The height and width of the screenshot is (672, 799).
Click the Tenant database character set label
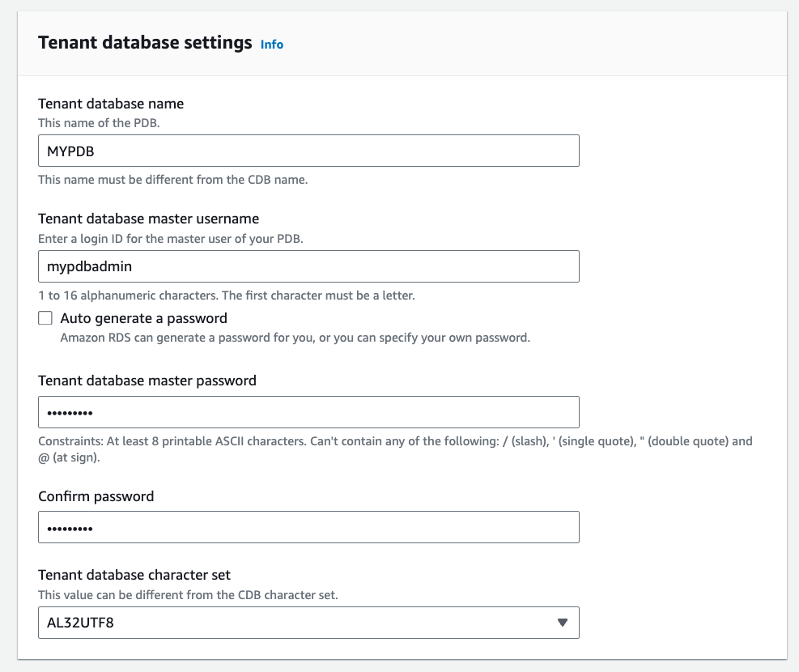[134, 575]
